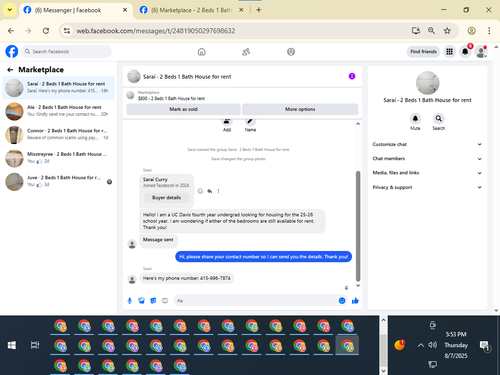Open Windows Start menu
The height and width of the screenshot is (375, 500).
[12, 345]
